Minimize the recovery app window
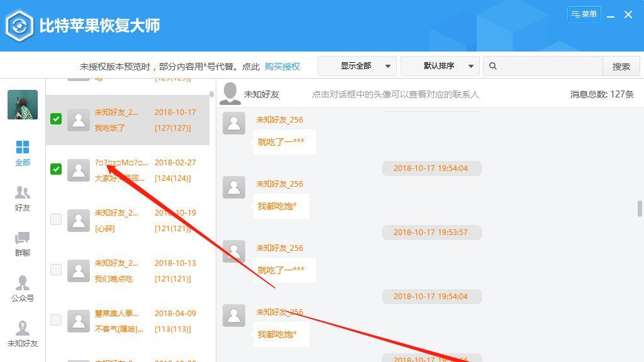Screen dimensions: 644x362 [611, 15]
